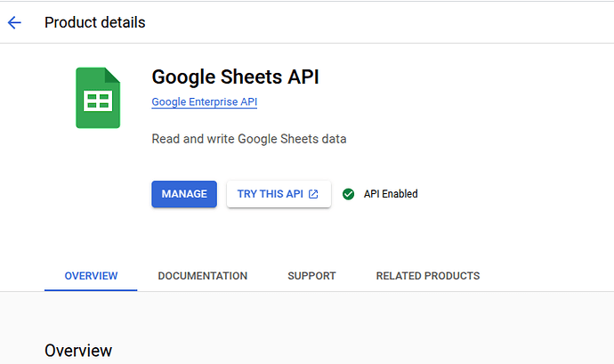Click the API Enabled status label

[x=391, y=194]
